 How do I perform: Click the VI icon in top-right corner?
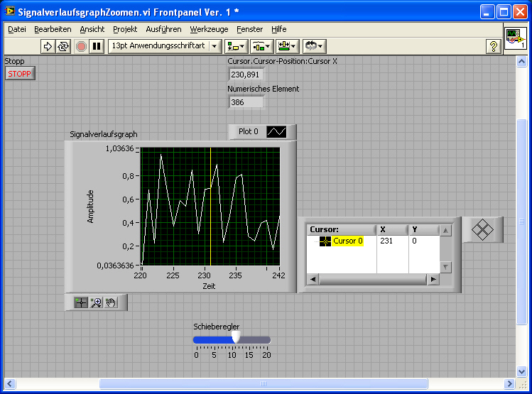click(x=515, y=40)
